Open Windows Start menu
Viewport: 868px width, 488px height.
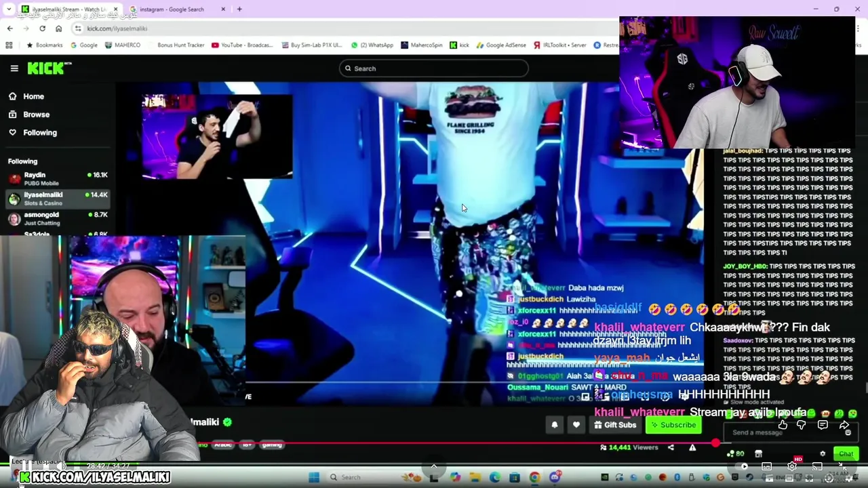[x=313, y=477]
